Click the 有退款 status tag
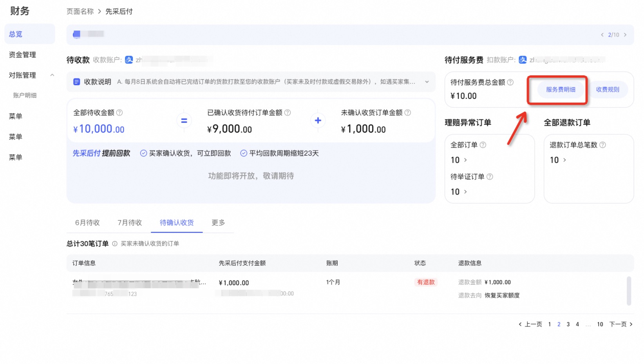The height and width of the screenshot is (364, 644). pyautogui.click(x=426, y=282)
